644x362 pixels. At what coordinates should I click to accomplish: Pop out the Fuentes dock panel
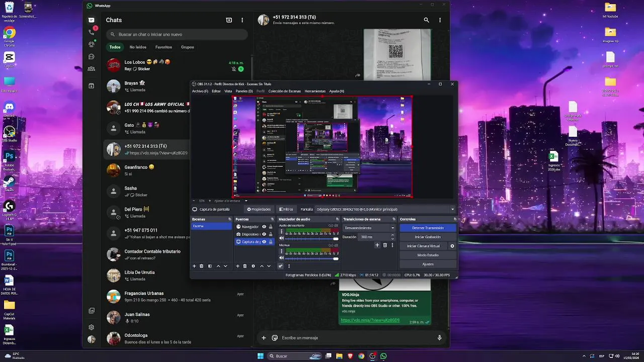coord(273,219)
